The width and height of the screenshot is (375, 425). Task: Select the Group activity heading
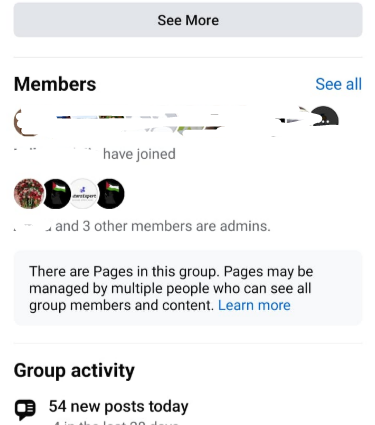tap(74, 370)
